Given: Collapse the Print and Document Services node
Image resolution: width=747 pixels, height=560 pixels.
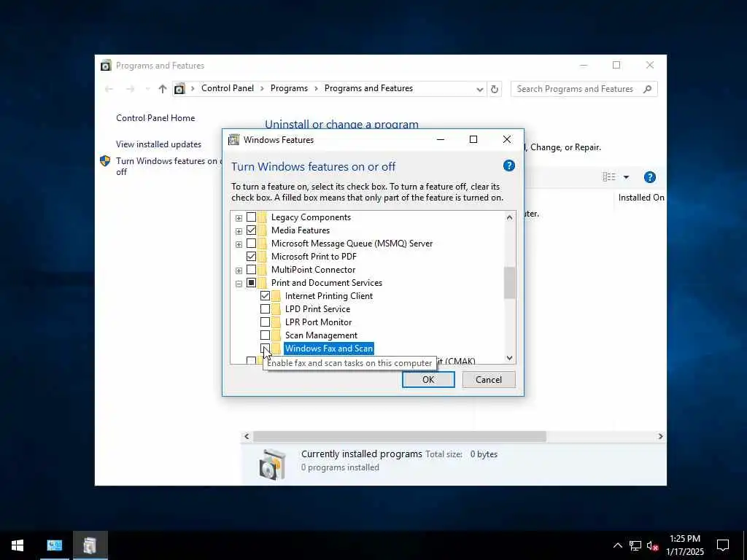Looking at the screenshot, I should tap(239, 284).
